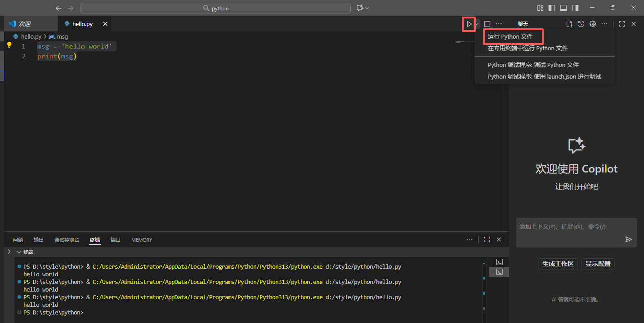The image size is (644, 323).
Task: Maximize the bottom panel size icon
Action: [x=487, y=240]
